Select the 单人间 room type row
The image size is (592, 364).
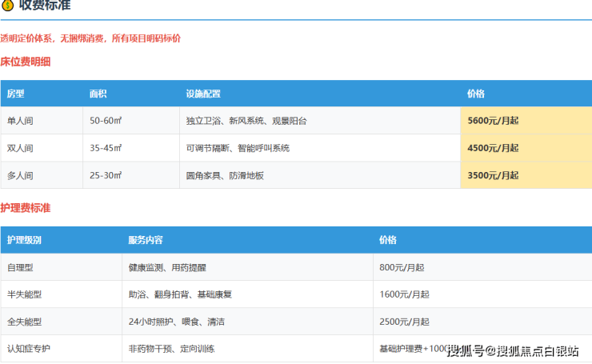pos(21,121)
